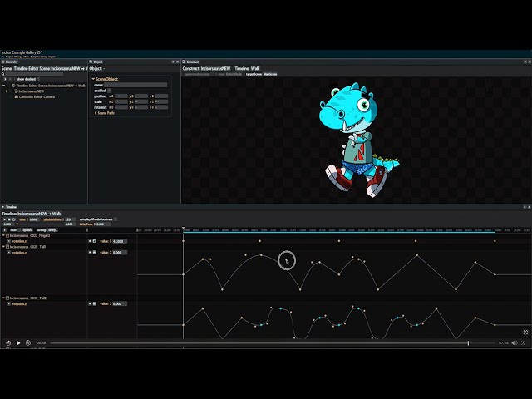
Task: Rewind ten seconds with the video player icon
Action: 8,343
